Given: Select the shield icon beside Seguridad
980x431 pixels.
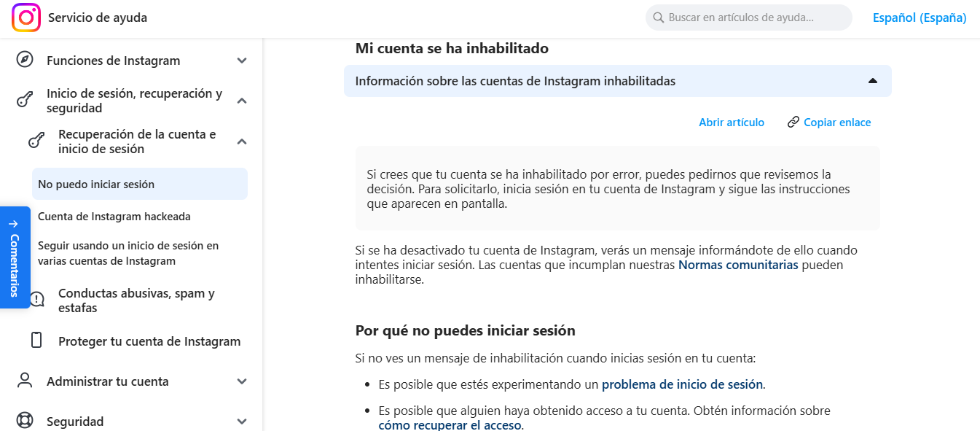Looking at the screenshot, I should [x=25, y=421].
